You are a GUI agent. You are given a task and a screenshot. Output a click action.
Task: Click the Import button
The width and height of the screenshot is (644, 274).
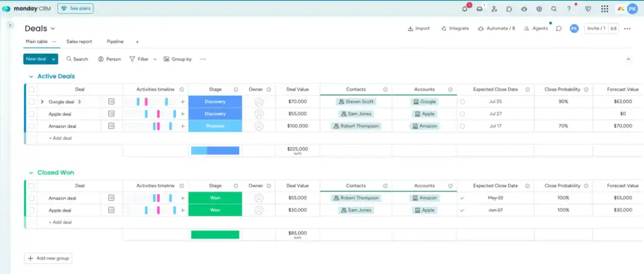point(418,28)
